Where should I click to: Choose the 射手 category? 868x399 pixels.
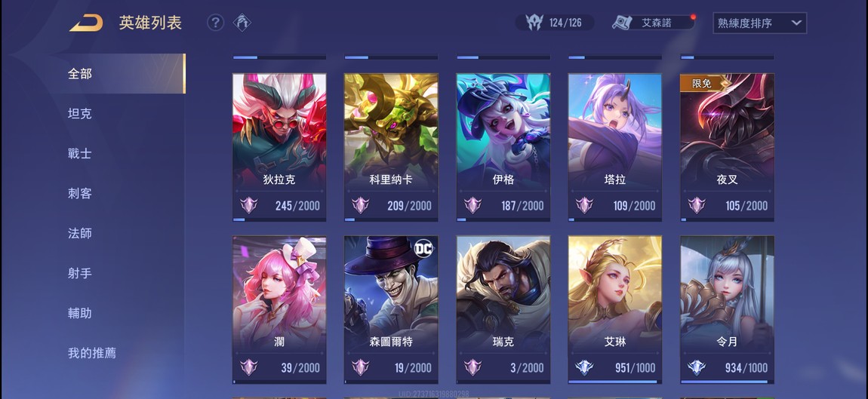point(80,273)
